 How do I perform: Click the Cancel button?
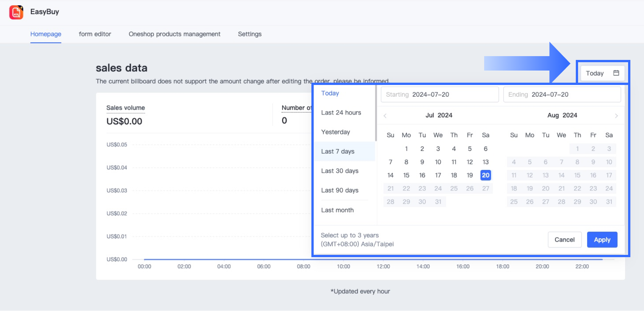point(564,240)
